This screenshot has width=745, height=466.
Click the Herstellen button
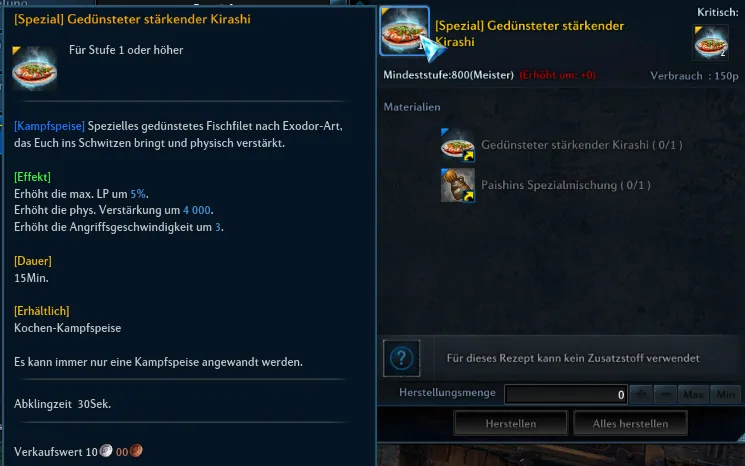pos(511,423)
